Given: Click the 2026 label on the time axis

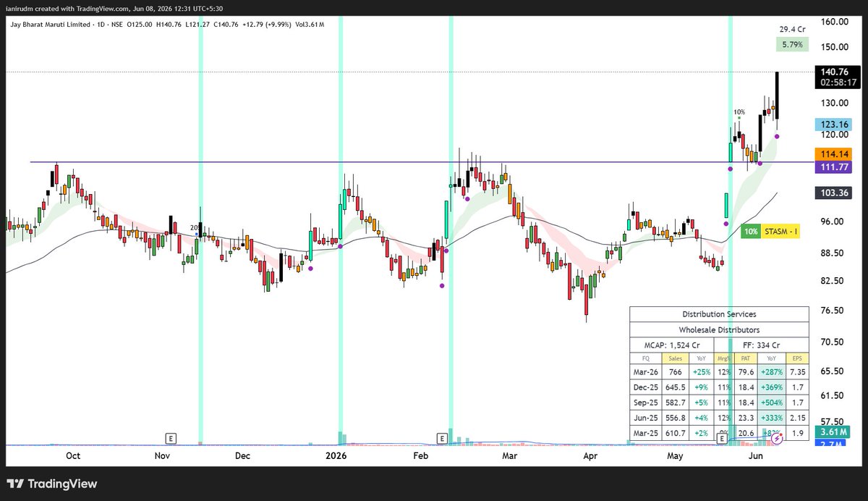Looking at the screenshot, I should (x=336, y=456).
